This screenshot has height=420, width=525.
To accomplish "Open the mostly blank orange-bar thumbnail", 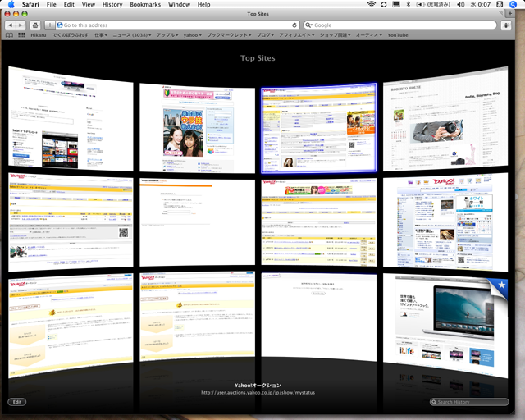I will click(197, 222).
